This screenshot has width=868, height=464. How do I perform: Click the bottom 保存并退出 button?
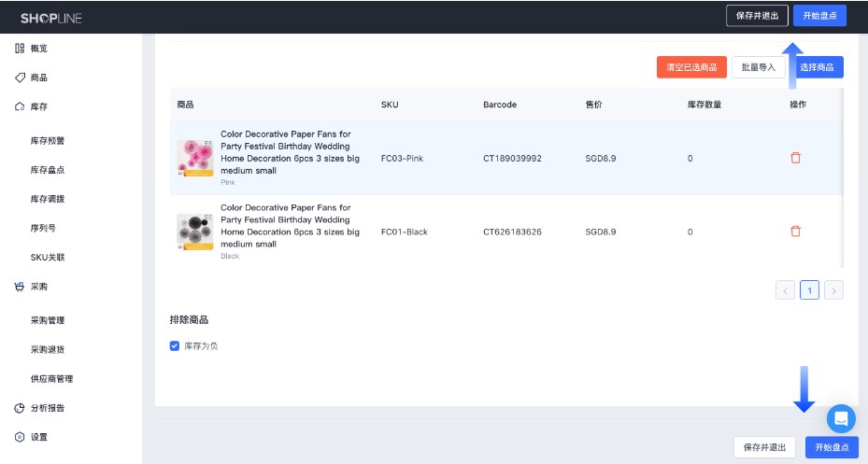pyautogui.click(x=764, y=447)
